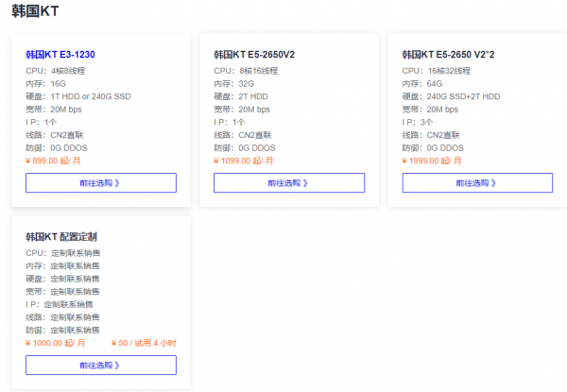The width and height of the screenshot is (567, 392).
Task: Click 防御: 0G DDOS in E5-2650 V2*2 card
Action: [x=433, y=147]
